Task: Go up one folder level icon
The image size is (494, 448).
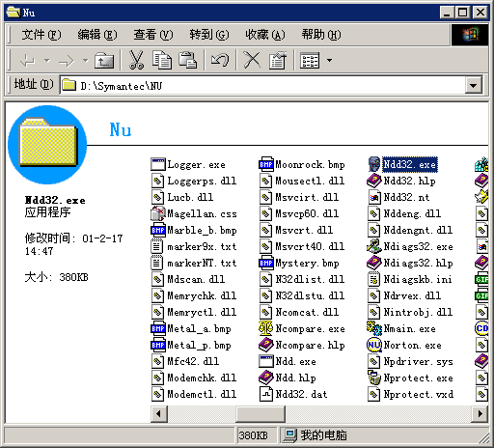Action: point(104,60)
